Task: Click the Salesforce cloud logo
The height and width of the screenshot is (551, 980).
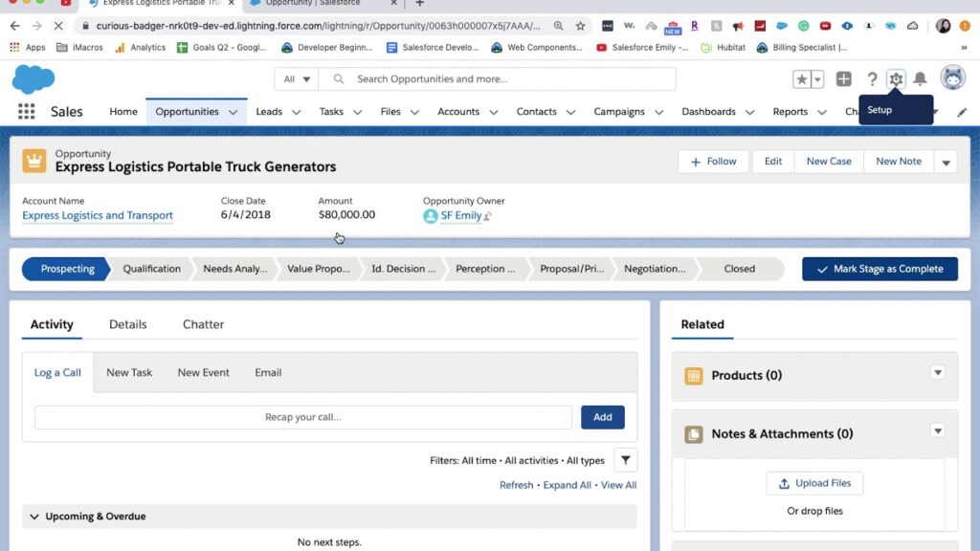Action: [x=33, y=79]
